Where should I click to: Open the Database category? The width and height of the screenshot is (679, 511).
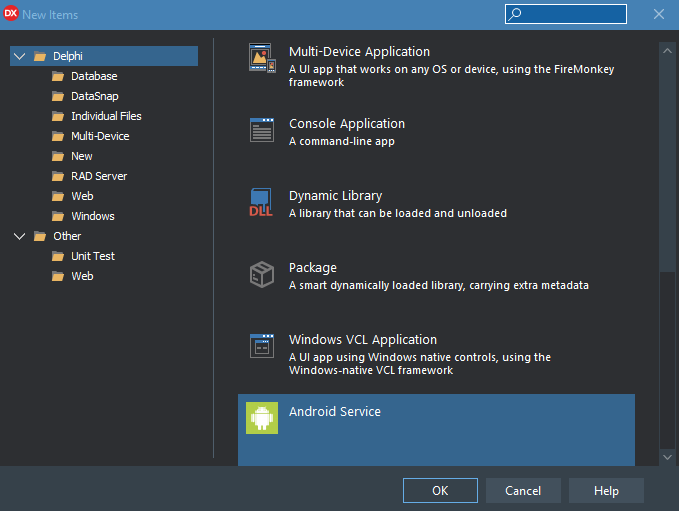click(94, 76)
